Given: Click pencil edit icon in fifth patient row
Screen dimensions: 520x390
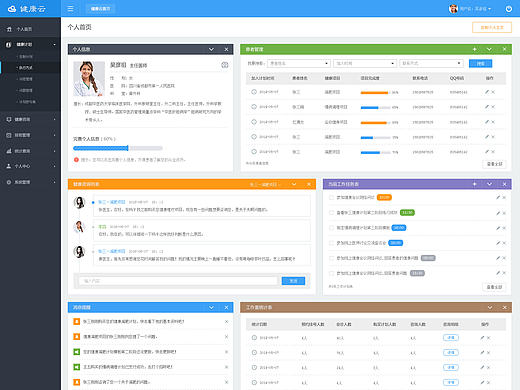Looking at the screenshot, I should 487,152.
